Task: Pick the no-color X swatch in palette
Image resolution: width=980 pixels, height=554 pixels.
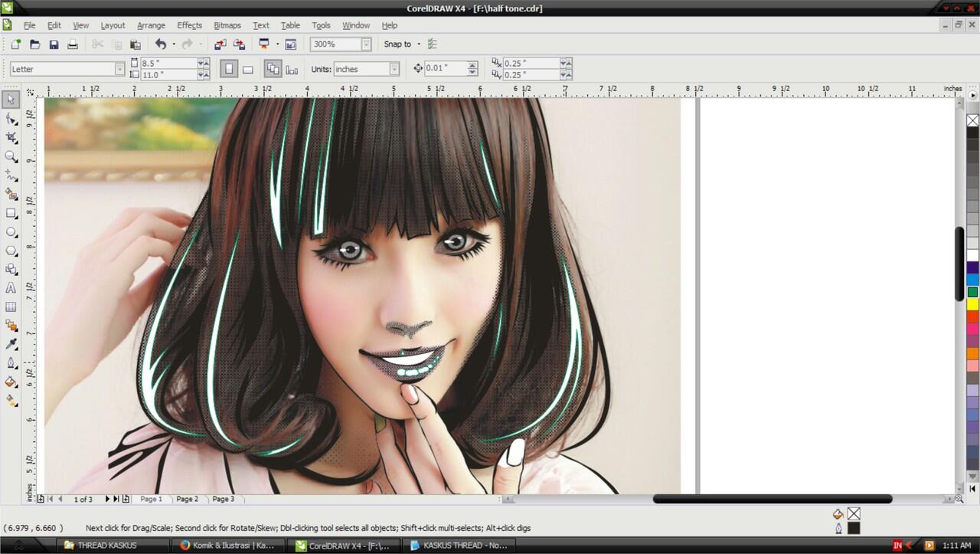Action: 972,120
